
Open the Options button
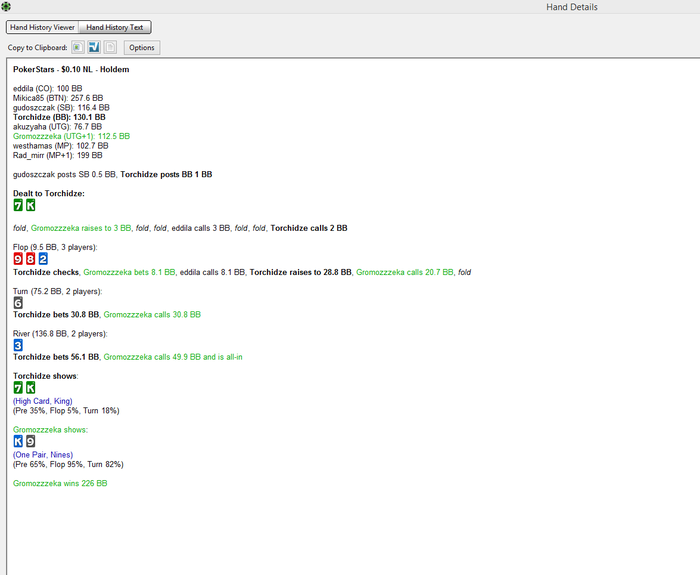pyautogui.click(x=142, y=47)
